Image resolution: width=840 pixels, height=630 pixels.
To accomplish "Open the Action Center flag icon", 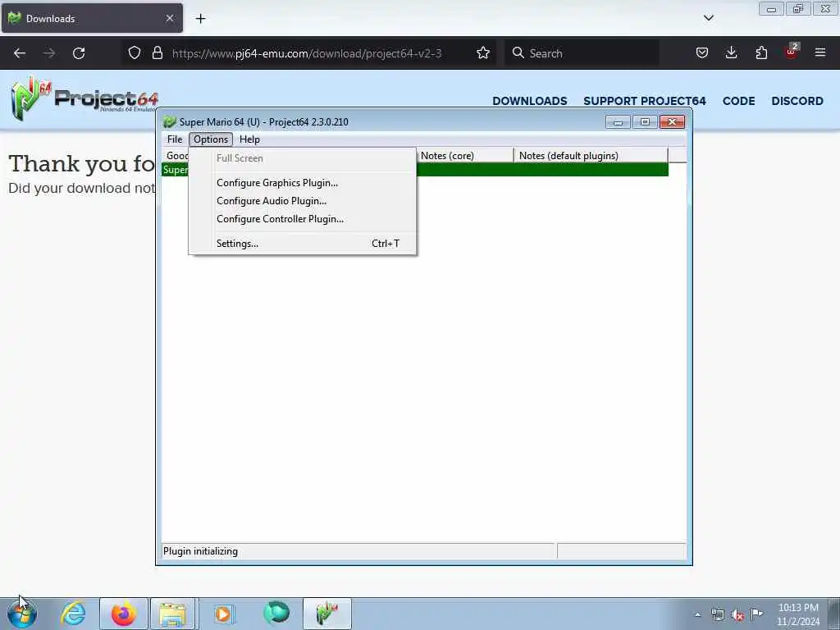I will click(x=756, y=614).
